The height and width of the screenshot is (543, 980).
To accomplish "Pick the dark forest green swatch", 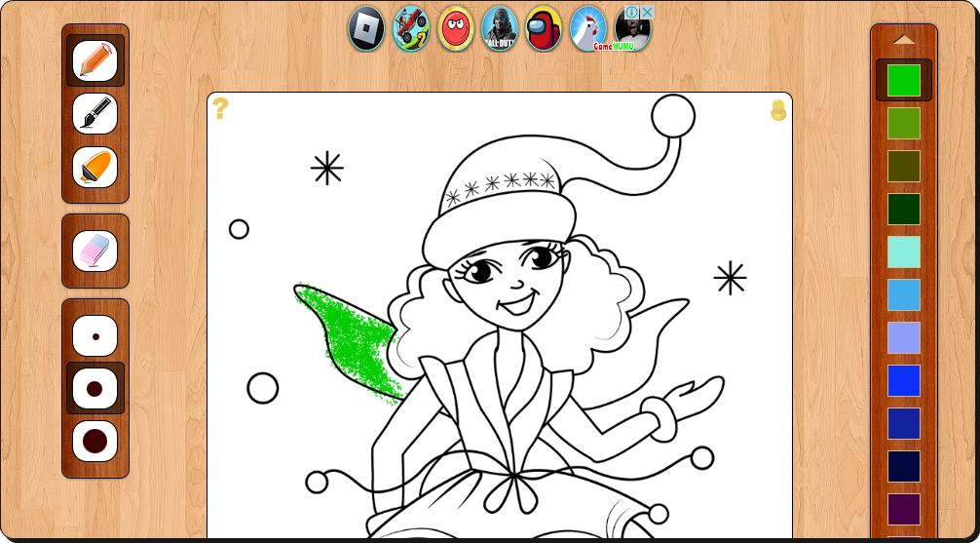I will (x=904, y=209).
